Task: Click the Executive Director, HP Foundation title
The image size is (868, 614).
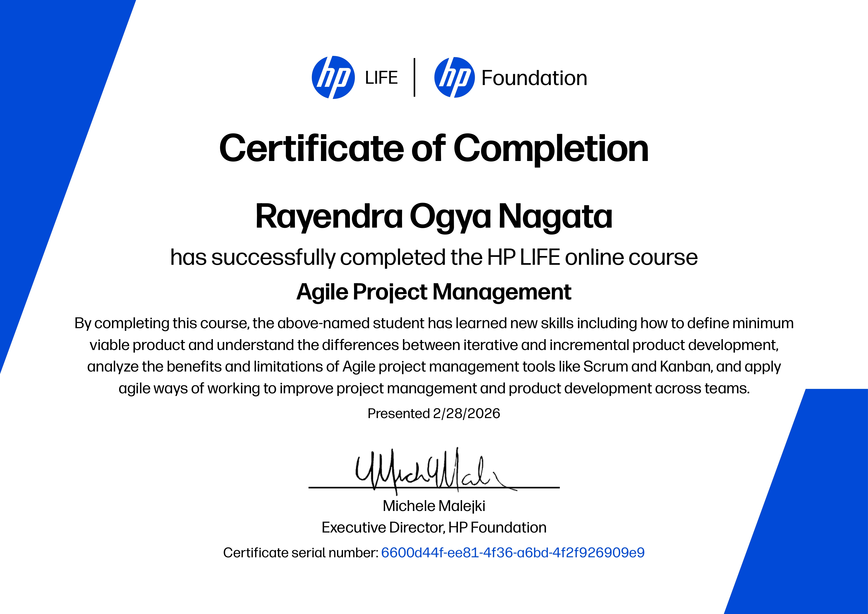Action: (434, 527)
